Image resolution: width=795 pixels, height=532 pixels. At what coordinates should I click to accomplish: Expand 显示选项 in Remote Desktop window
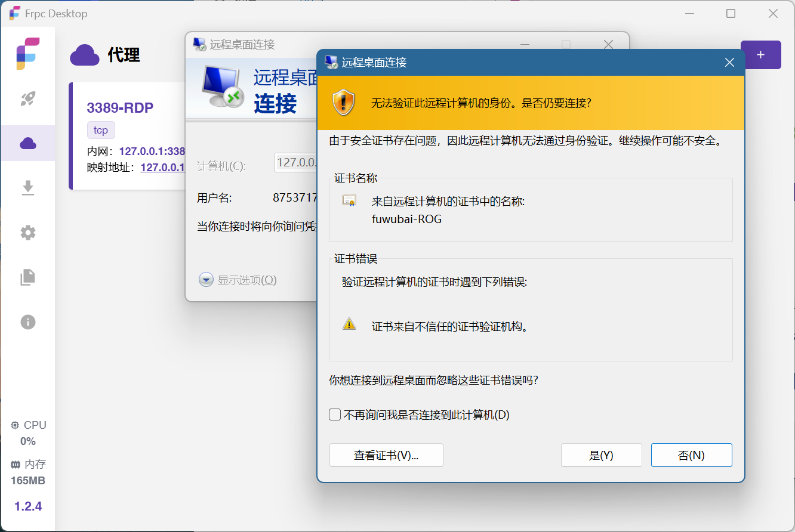207,280
